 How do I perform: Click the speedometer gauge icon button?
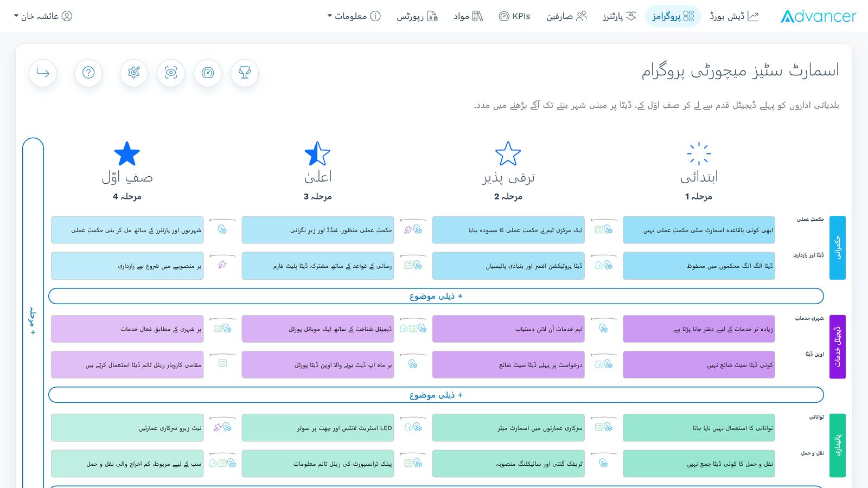tap(208, 73)
